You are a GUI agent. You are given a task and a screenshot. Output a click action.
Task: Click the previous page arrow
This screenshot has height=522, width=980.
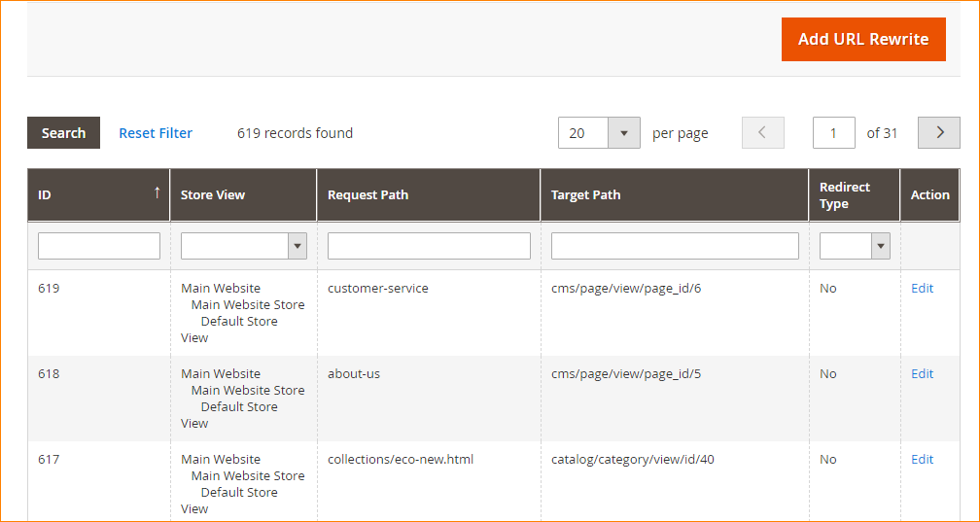coord(762,133)
